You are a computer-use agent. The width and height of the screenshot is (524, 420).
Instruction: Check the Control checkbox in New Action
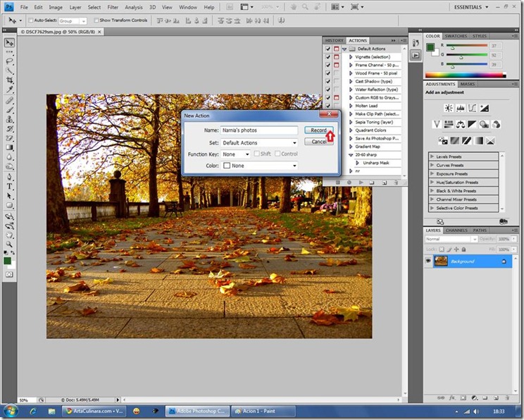coord(277,154)
